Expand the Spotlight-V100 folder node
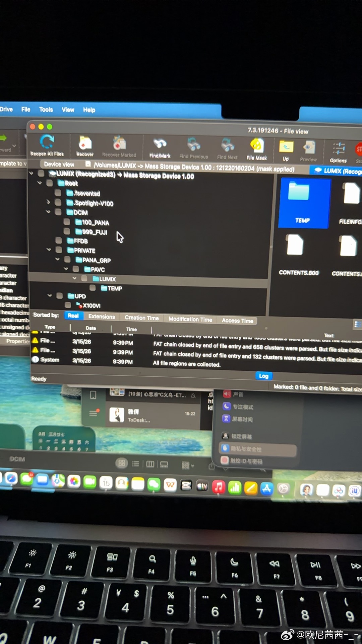Image resolution: width=362 pixels, height=644 pixels. (x=48, y=202)
